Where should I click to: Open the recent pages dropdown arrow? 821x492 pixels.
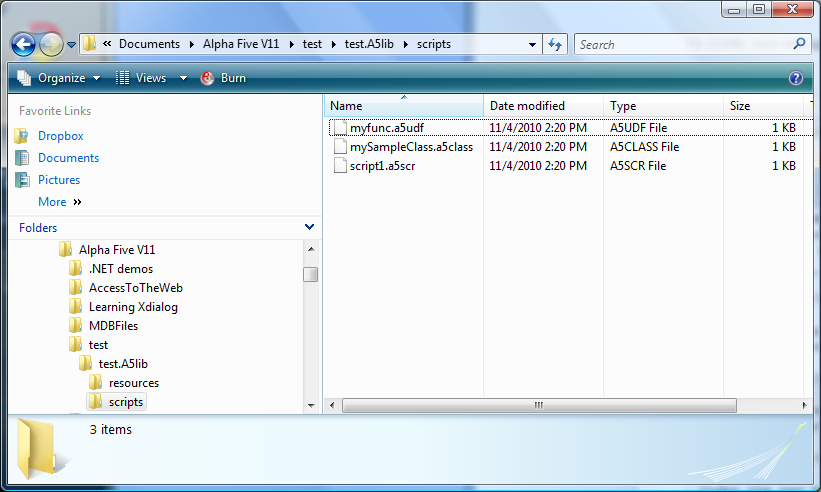71,45
